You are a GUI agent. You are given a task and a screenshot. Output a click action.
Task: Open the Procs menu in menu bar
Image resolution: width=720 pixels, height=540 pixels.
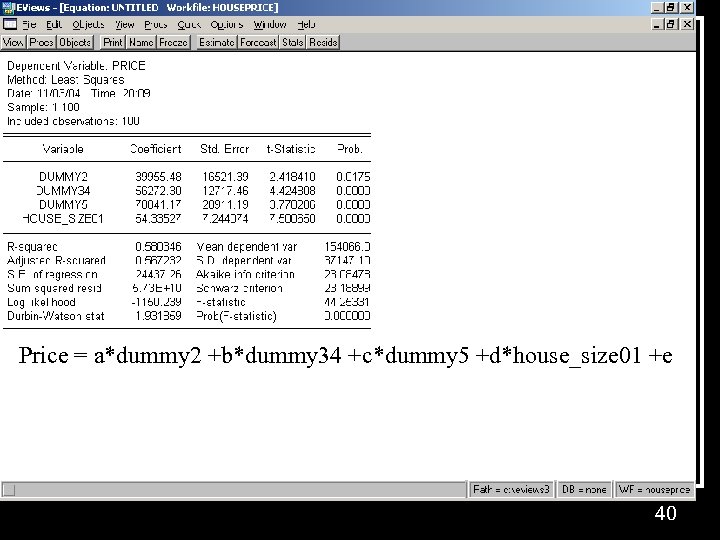coord(156,25)
